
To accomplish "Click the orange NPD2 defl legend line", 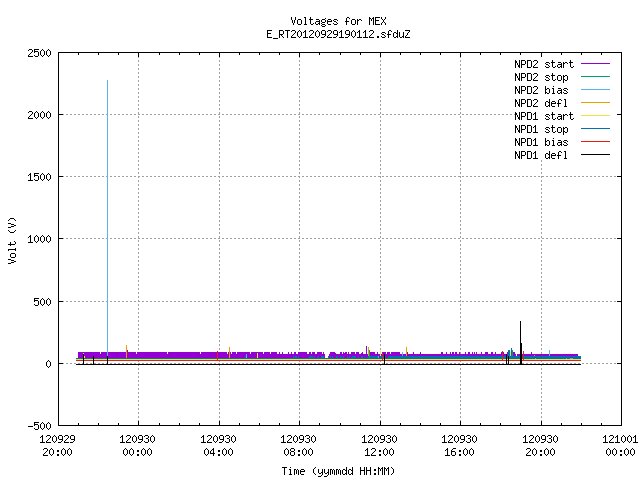I will (595, 103).
